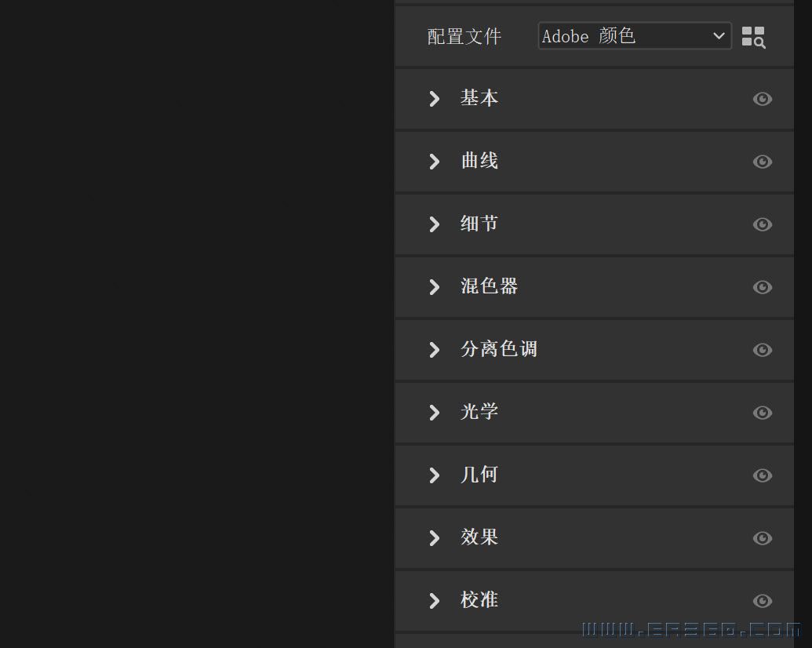Toggle 分离色调 preview eye icon

(762, 350)
